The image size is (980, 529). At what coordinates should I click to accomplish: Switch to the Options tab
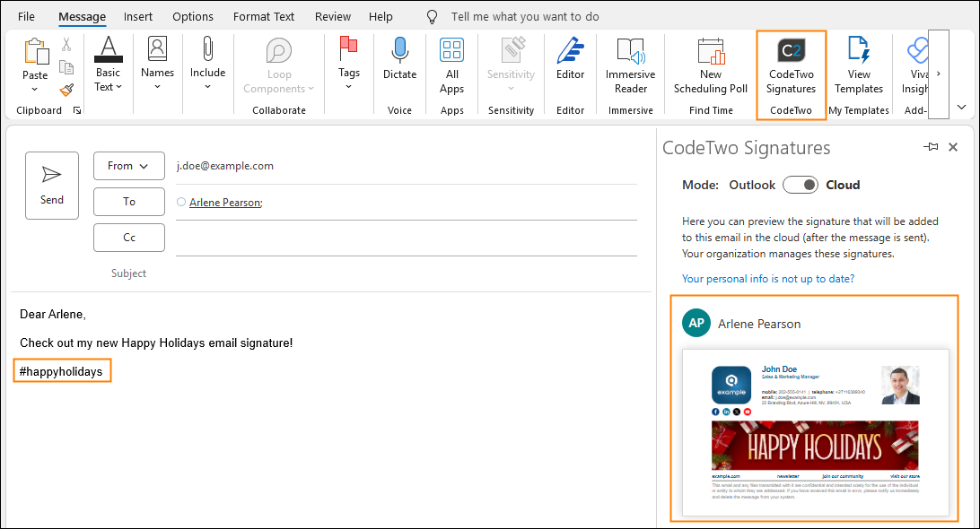coord(192,17)
